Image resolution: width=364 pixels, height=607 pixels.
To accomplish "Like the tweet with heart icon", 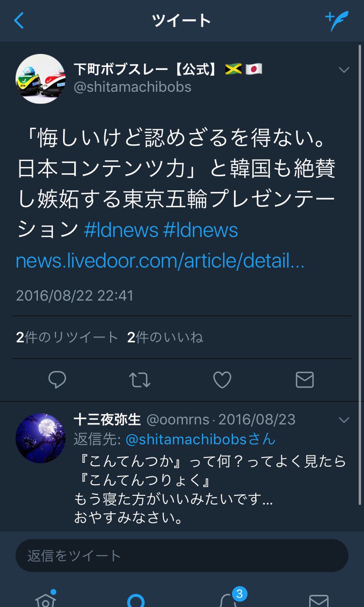I will coord(222,380).
